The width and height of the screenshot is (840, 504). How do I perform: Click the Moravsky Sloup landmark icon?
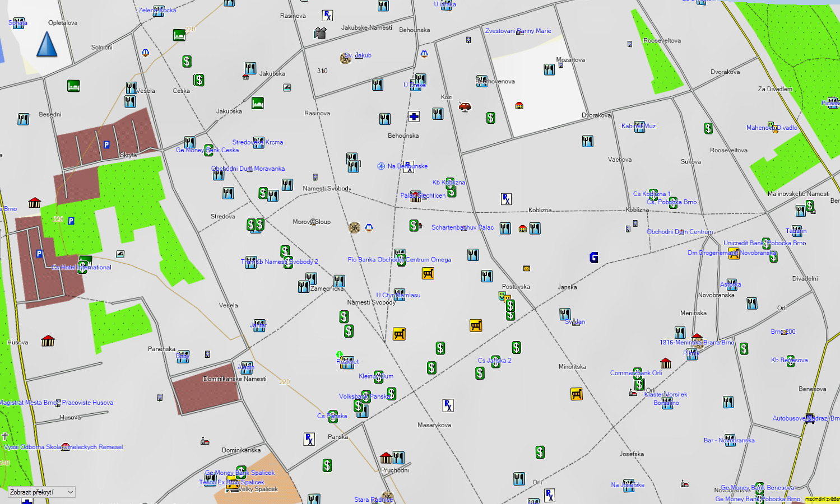pos(354,227)
